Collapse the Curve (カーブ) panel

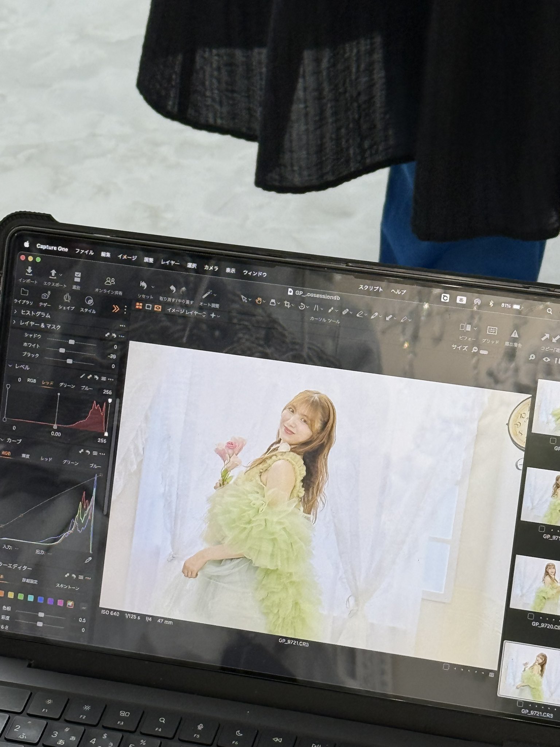[x=2, y=440]
